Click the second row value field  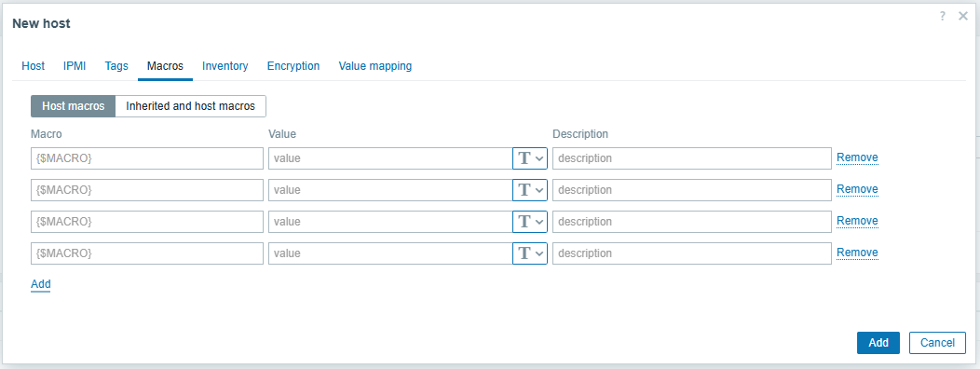390,189
